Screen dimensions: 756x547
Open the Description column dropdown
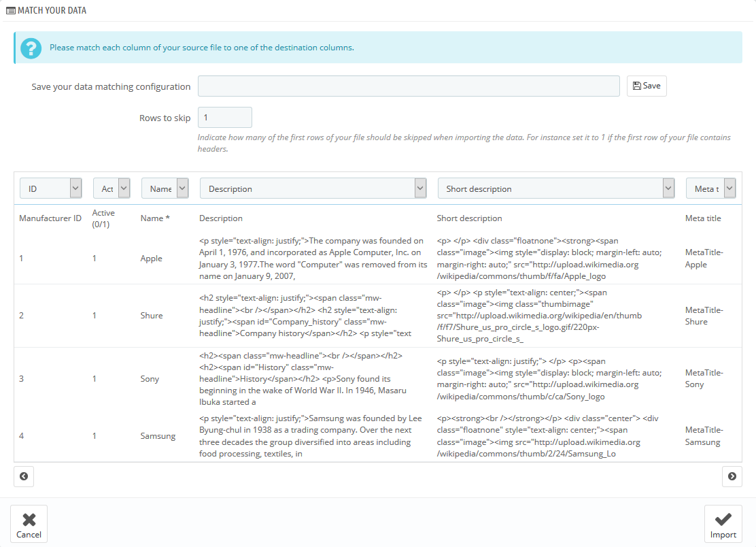coord(313,188)
